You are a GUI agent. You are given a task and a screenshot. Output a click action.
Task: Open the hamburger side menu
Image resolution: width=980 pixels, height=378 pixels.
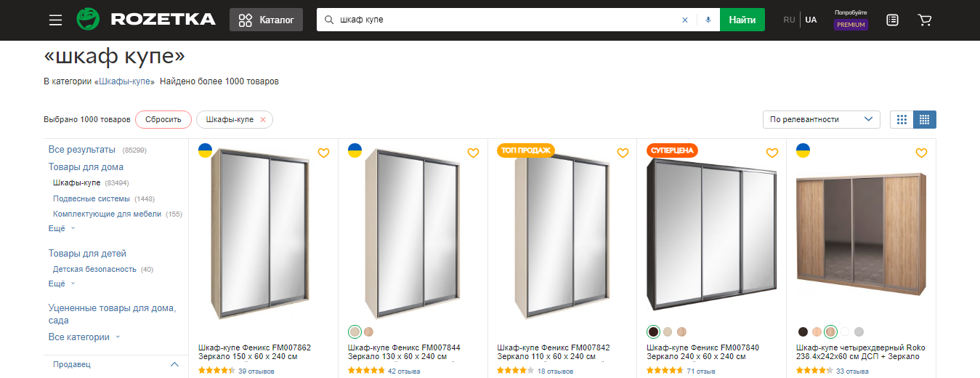click(x=56, y=20)
